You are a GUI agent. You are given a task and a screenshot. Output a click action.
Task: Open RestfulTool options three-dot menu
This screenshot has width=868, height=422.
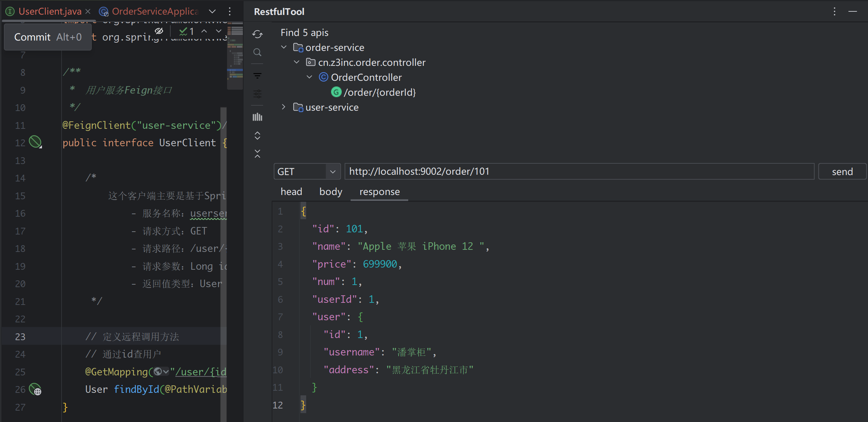pos(835,11)
